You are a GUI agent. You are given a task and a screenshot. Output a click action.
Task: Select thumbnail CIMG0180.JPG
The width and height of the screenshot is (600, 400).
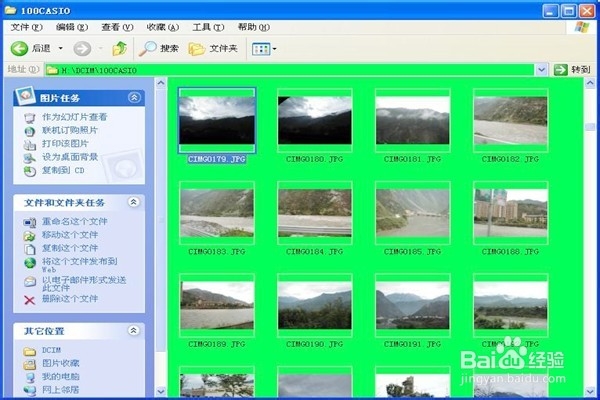point(315,120)
